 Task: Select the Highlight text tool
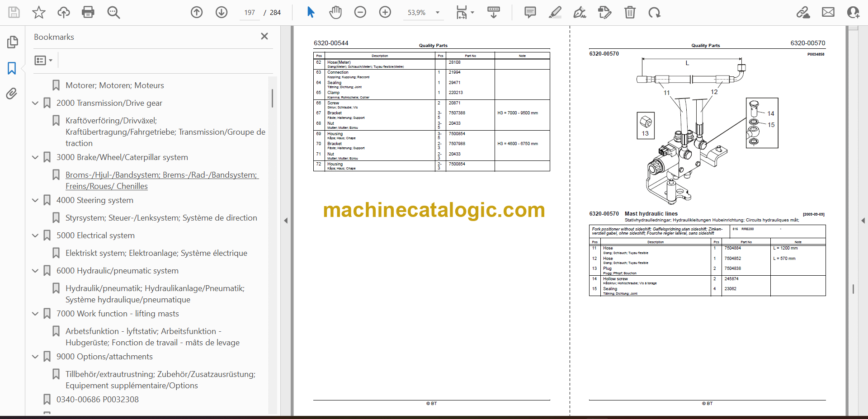555,12
